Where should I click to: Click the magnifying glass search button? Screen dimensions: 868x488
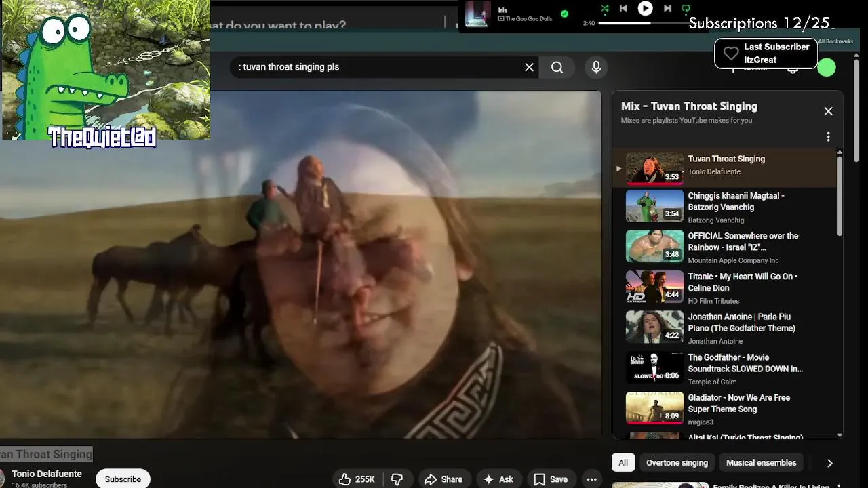pyautogui.click(x=557, y=67)
